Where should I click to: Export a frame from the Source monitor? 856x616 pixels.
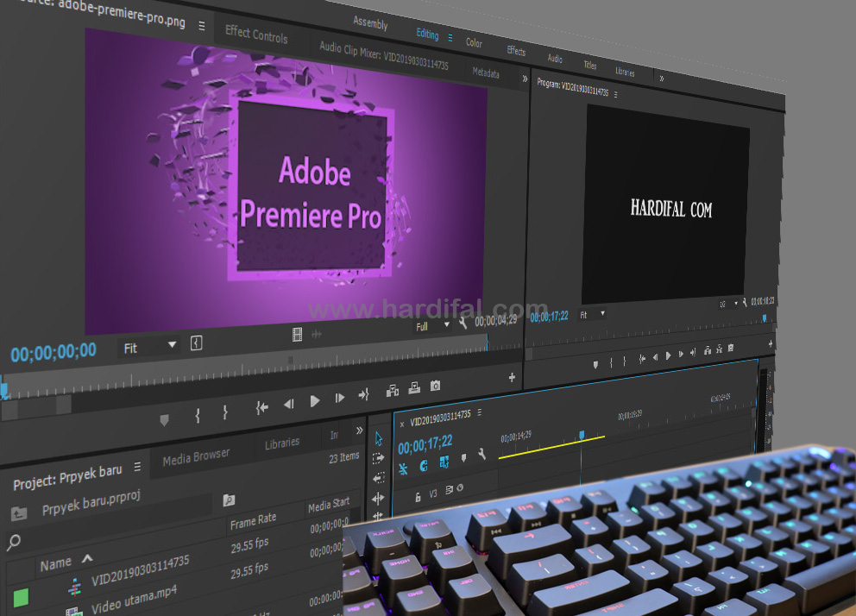coord(435,386)
